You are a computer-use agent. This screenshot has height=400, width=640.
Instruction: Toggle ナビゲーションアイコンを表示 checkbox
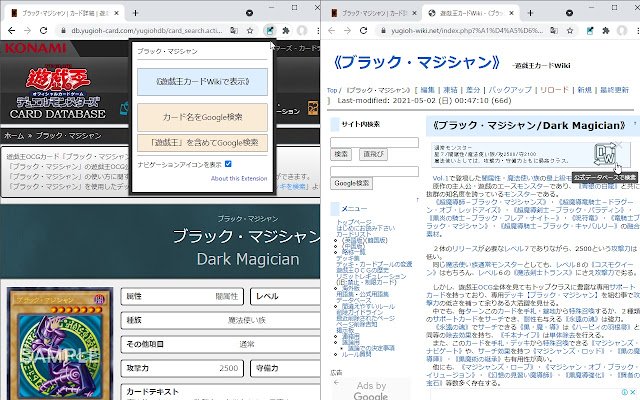[x=228, y=164]
